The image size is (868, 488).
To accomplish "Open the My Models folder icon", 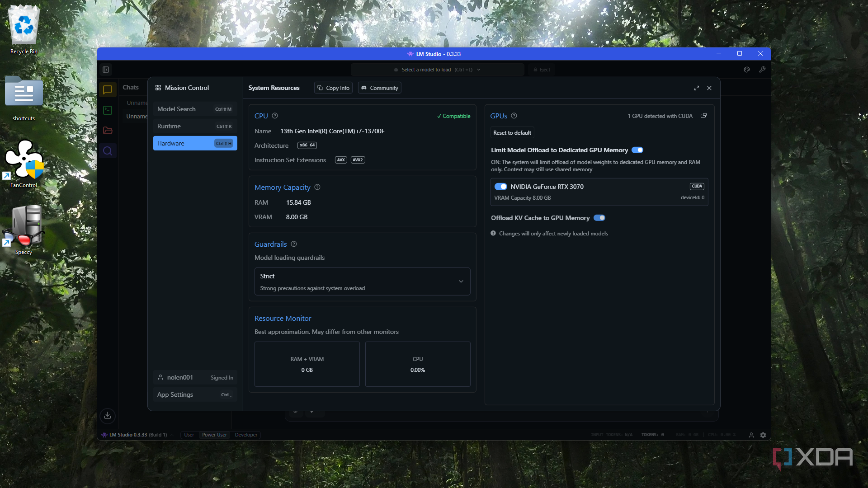I will tap(108, 131).
